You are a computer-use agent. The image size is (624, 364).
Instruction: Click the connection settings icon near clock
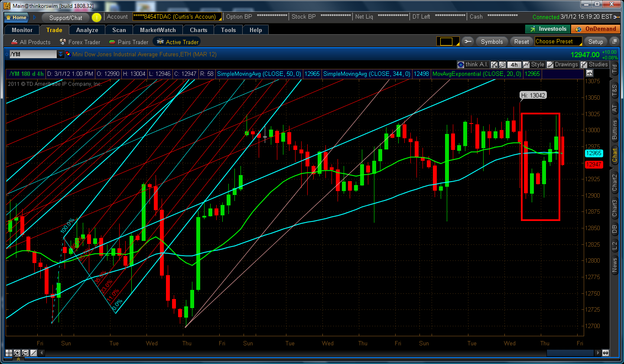[x=617, y=17]
